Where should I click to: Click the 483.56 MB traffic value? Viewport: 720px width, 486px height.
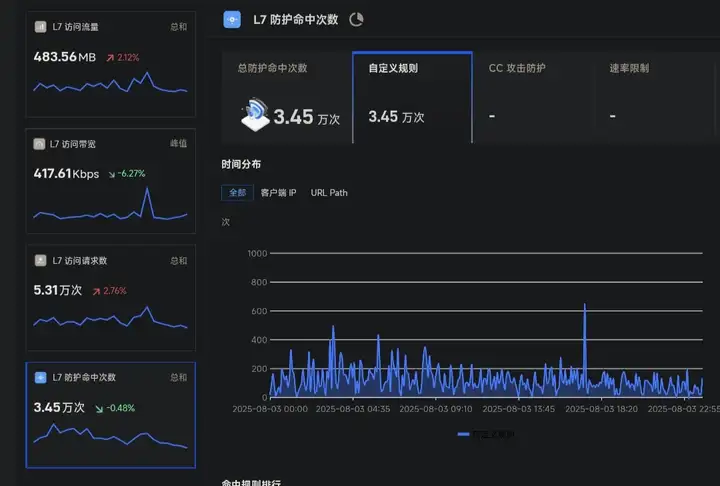coord(65,57)
